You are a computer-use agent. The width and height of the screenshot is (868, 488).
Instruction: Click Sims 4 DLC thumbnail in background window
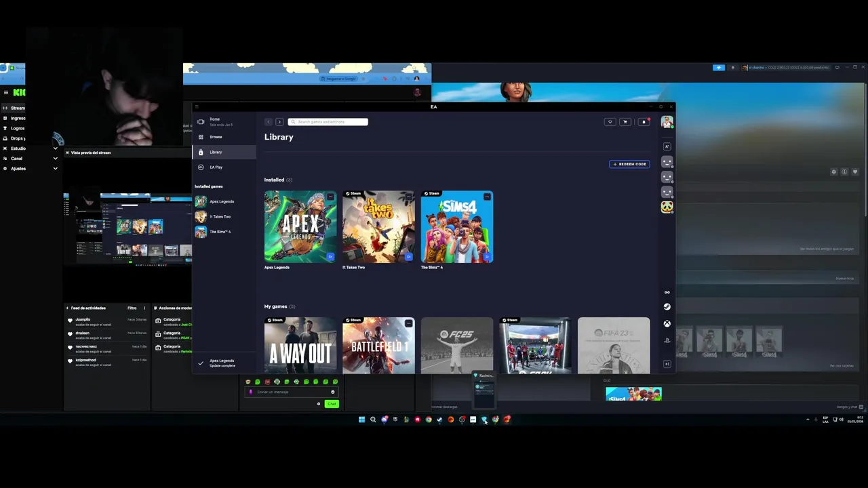633,394
